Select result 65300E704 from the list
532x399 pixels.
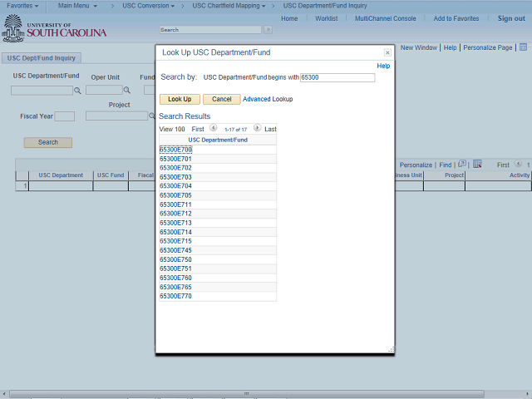(175, 186)
